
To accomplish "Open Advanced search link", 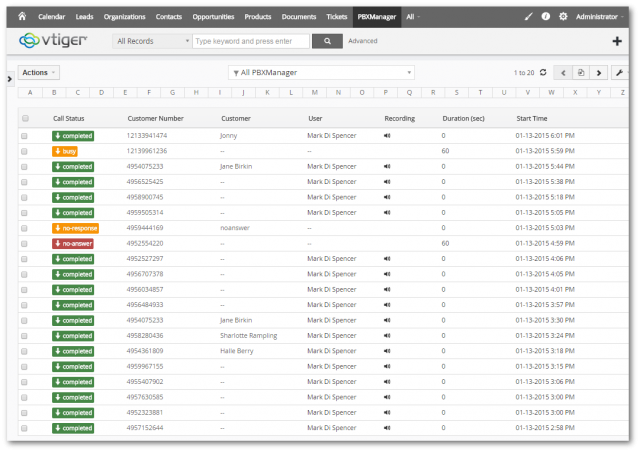I will click(363, 41).
